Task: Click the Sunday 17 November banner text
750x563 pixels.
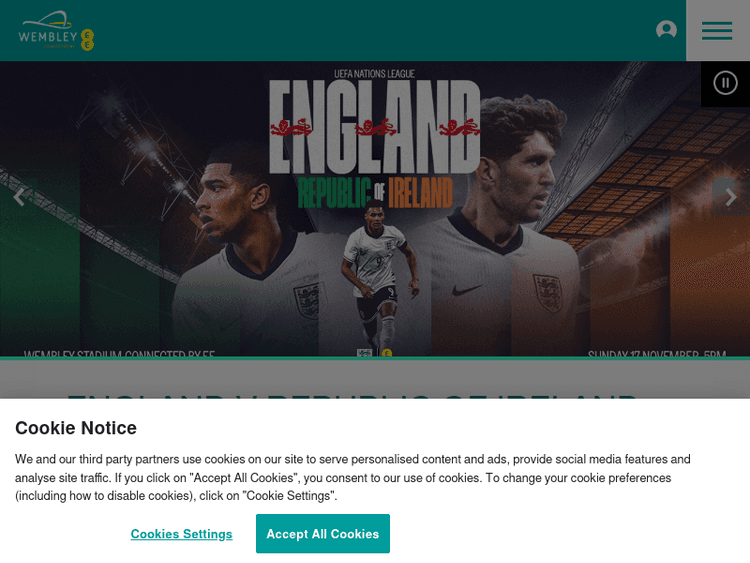Action: click(657, 354)
